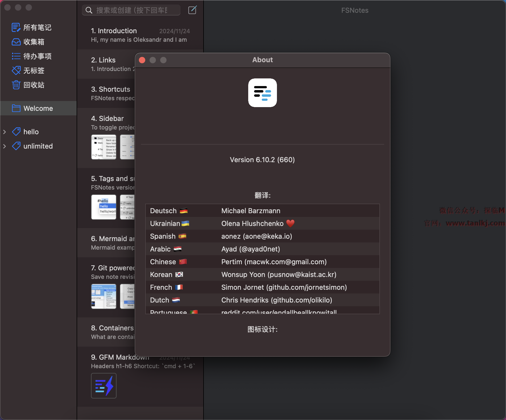Viewport: 506px width, 420px height.
Task: Click the unlimited tag icon
Action: coord(16,146)
